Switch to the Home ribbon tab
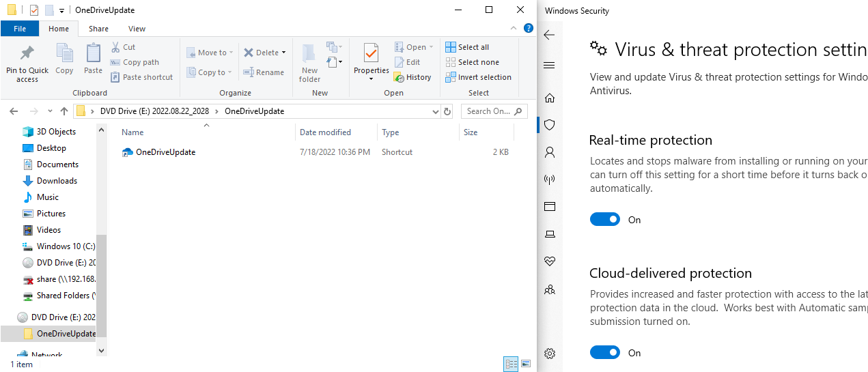 [x=59, y=29]
